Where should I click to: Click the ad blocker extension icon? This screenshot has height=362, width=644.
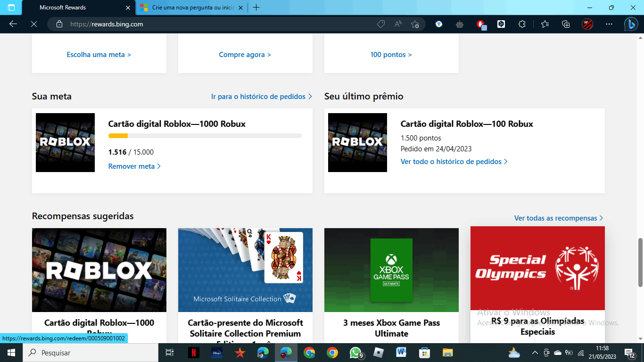click(480, 24)
